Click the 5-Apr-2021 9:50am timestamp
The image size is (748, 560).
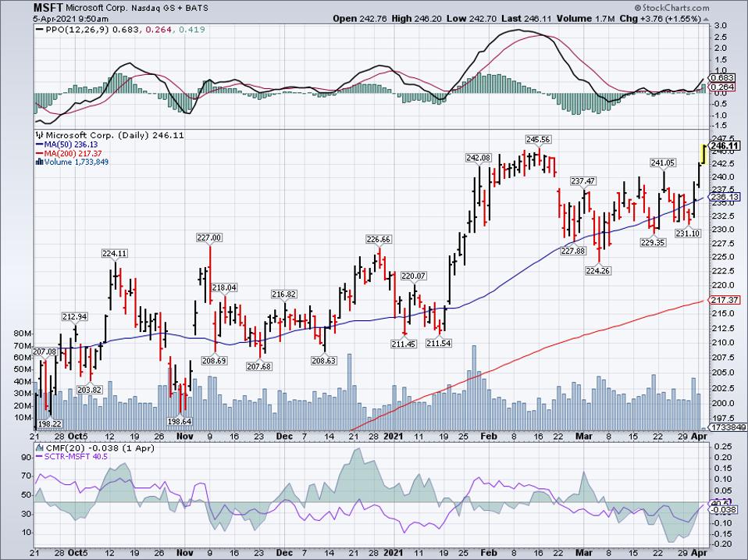70,19
